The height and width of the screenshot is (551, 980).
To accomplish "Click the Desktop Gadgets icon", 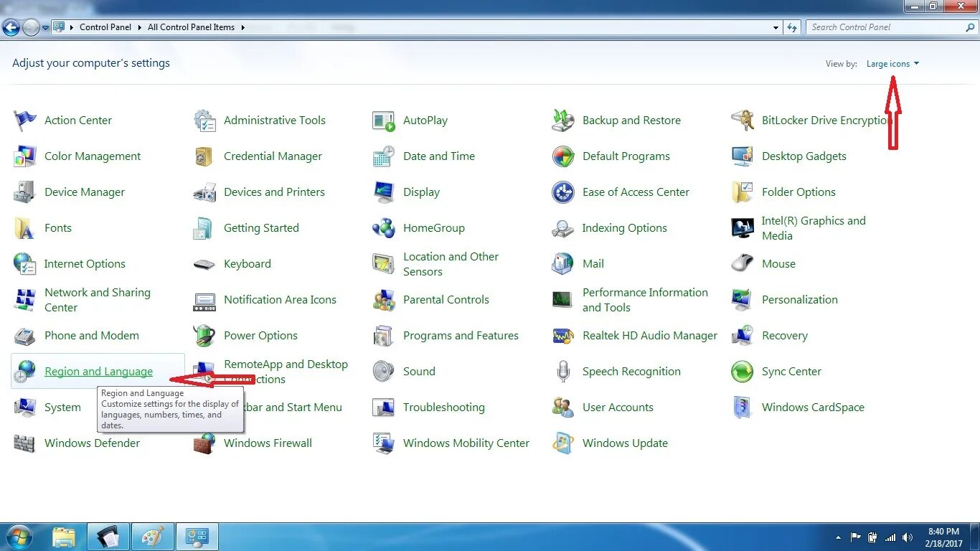I will tap(743, 156).
